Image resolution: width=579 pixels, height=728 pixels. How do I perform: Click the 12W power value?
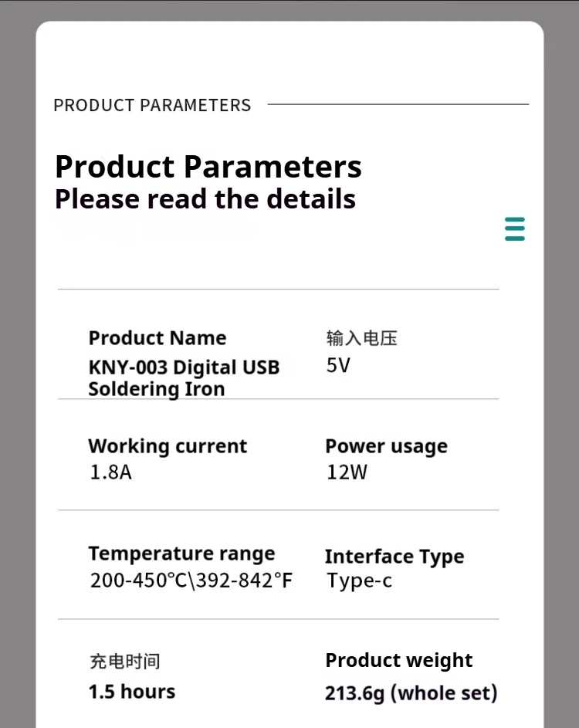[347, 472]
